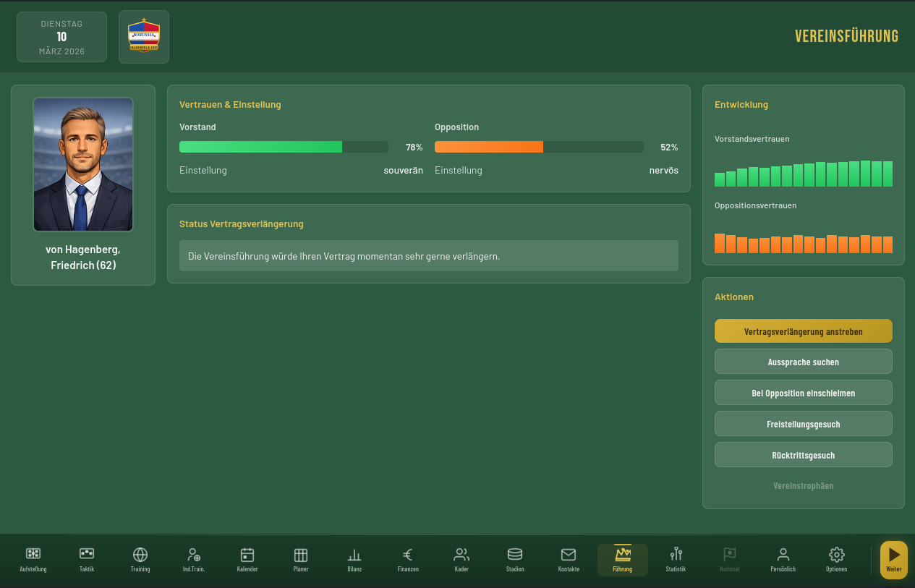The width and height of the screenshot is (915, 588).
Task: Click Vertragsverlängerung anstreben button
Action: [804, 331]
